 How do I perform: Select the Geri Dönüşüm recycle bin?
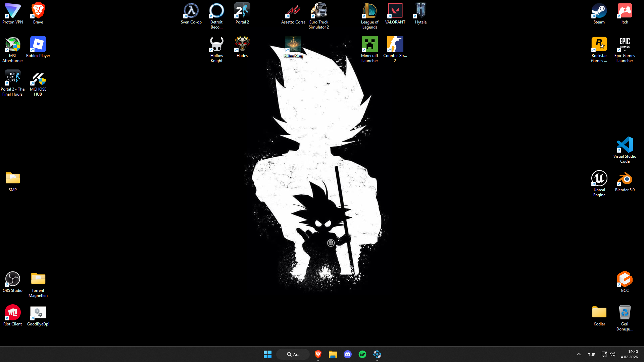(625, 318)
